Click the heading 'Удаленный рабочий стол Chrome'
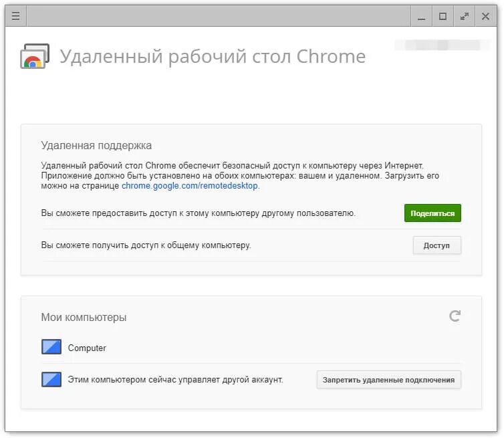The height and width of the screenshot is (438, 504). [213, 57]
